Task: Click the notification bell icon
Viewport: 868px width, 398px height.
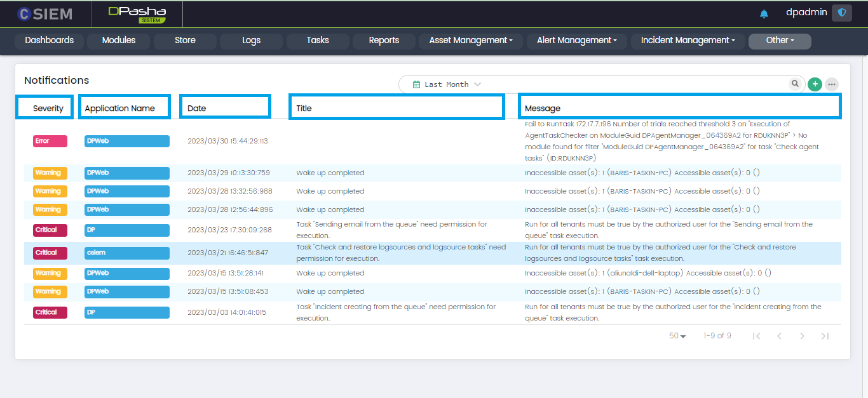Action: 764,14
